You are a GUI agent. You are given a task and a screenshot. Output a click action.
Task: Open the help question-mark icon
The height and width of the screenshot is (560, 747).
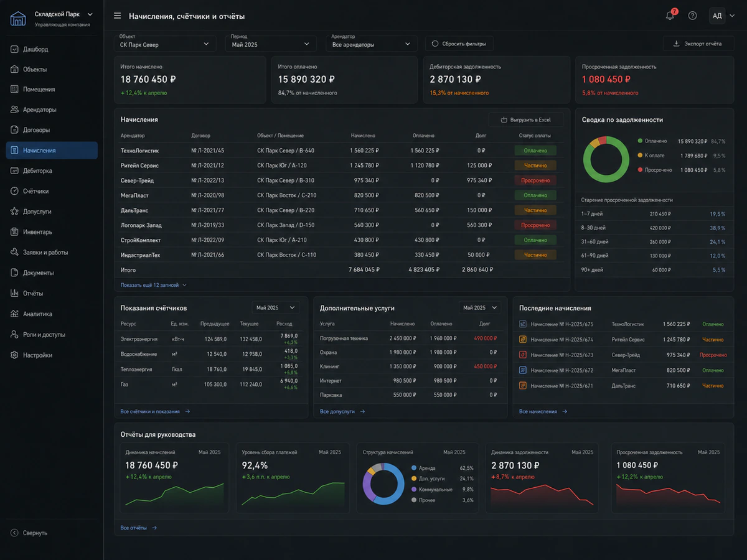[x=692, y=16]
